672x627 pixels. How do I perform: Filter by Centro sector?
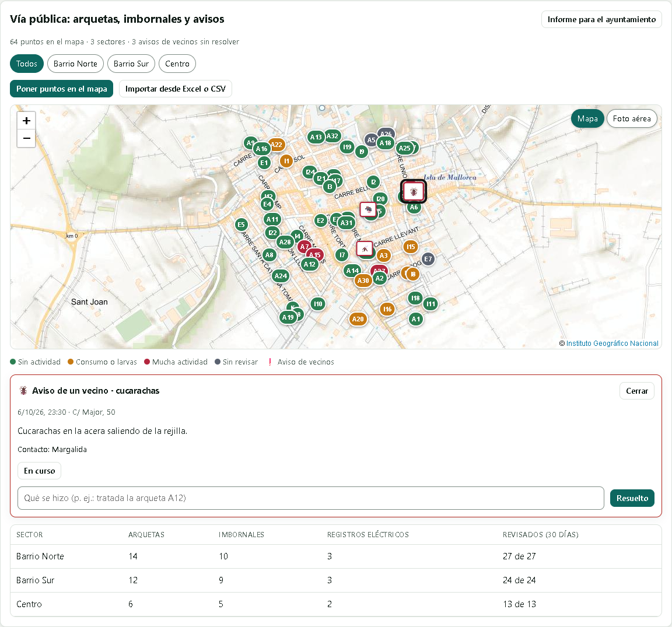[x=177, y=64]
